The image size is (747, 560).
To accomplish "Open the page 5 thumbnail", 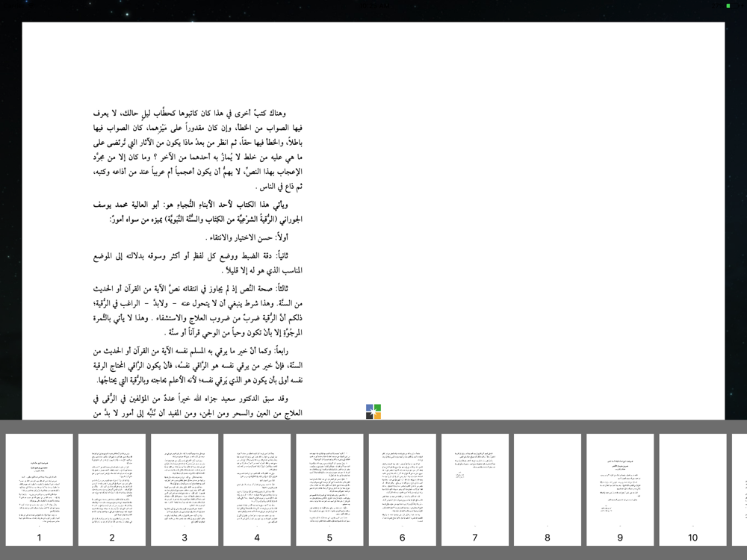I will (329, 490).
